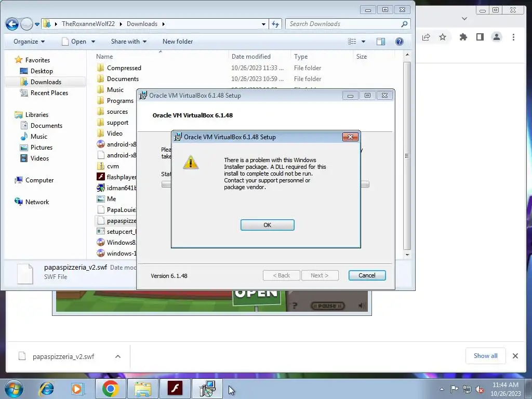The height and width of the screenshot is (399, 532).
Task: Click Show all in Chrome downloads bar
Action: (486, 355)
